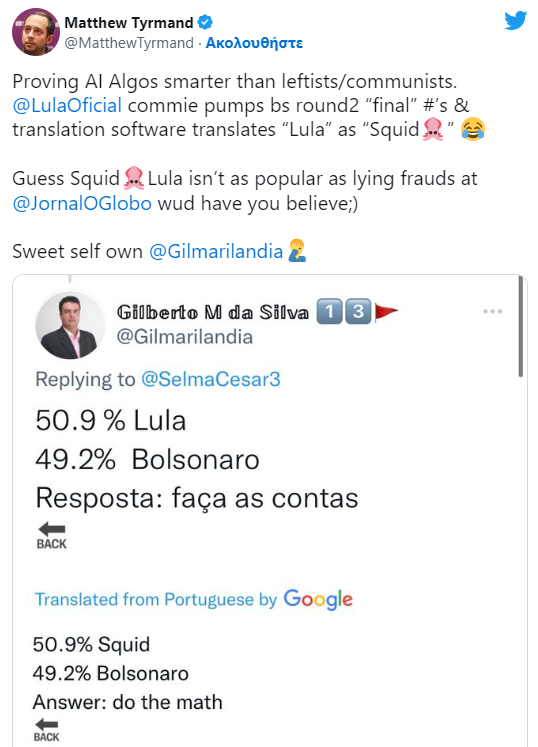Click the quoted tweet scrollbar
538x747 pixels.
pos(520,327)
